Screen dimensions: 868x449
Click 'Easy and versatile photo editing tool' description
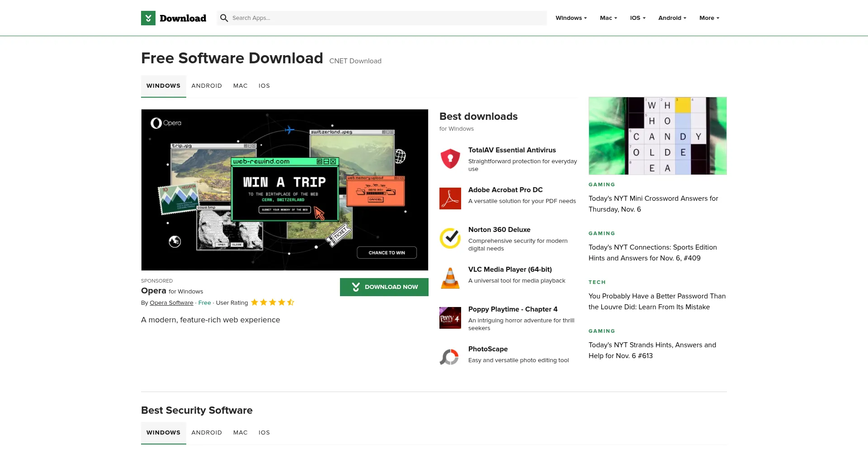[519, 360]
